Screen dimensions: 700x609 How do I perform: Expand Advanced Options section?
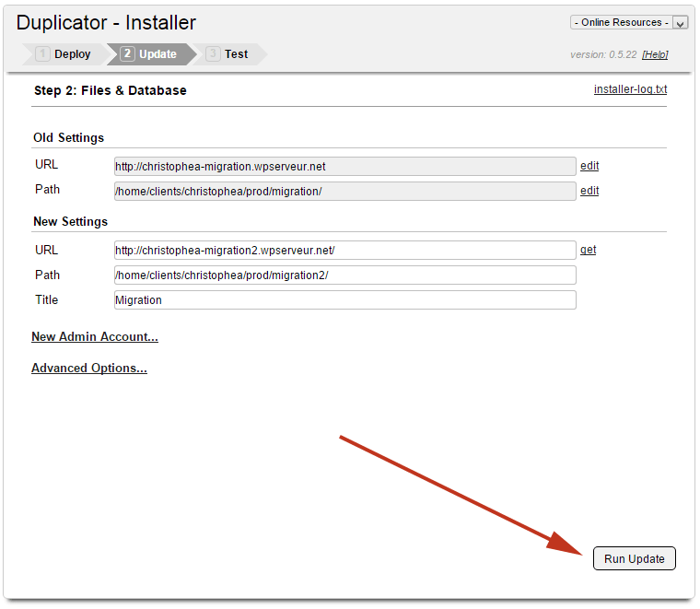point(89,369)
